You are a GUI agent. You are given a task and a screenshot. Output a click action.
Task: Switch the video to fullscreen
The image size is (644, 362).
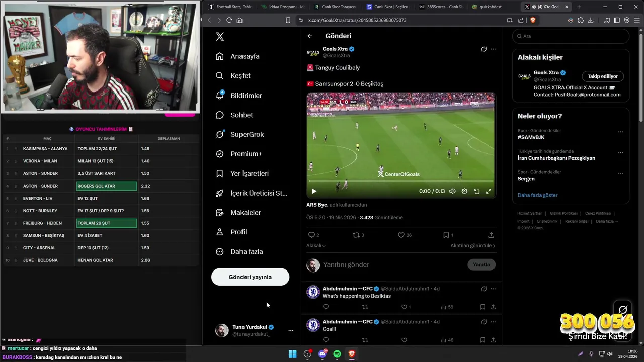488,191
